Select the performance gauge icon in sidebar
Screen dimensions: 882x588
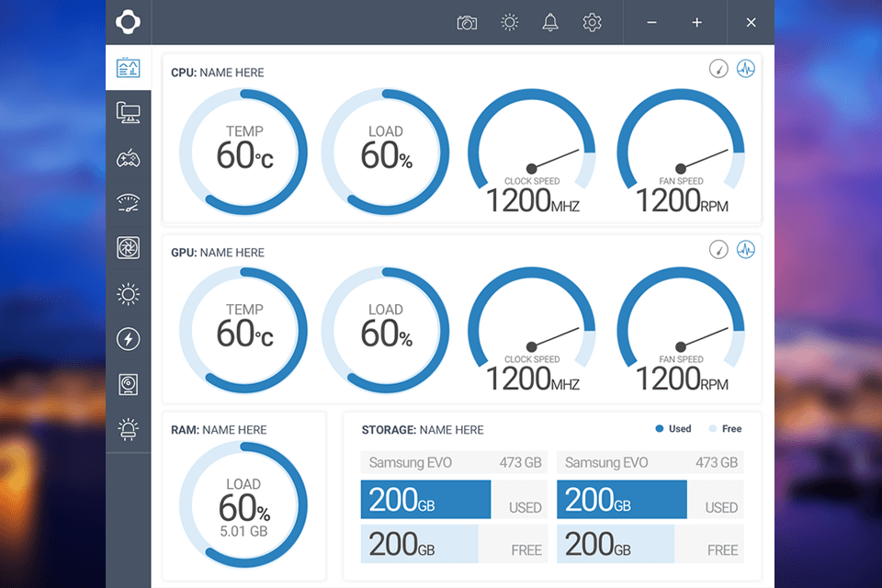(x=129, y=202)
